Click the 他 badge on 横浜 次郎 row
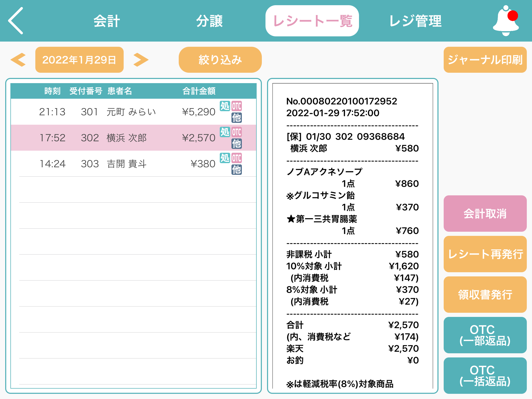 (x=237, y=144)
